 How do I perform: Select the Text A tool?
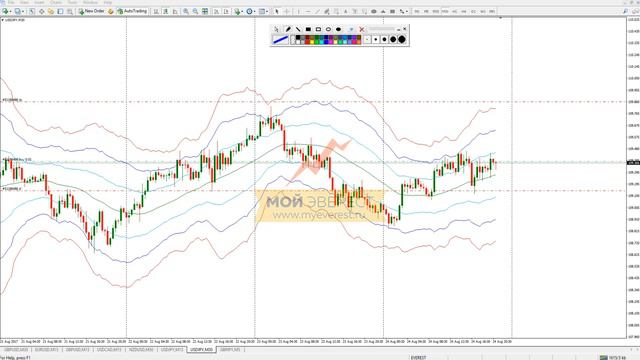(x=345, y=11)
